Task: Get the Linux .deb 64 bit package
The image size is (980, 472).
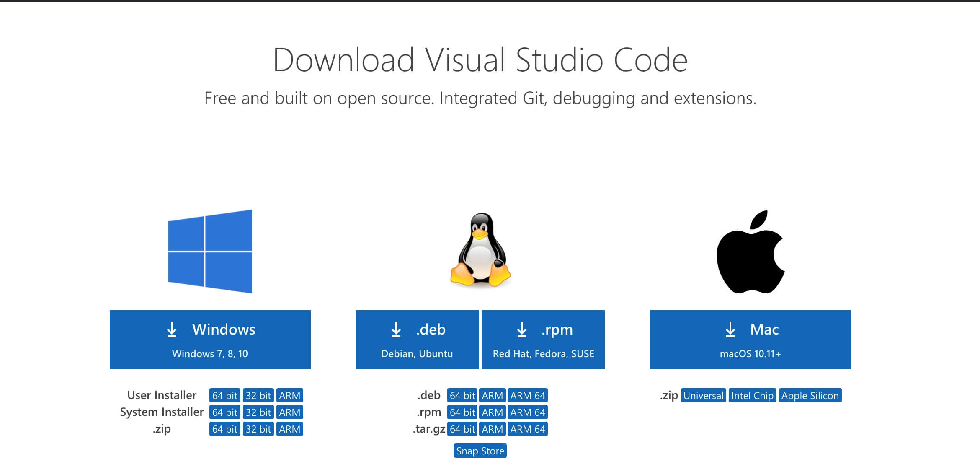Action: click(462, 395)
